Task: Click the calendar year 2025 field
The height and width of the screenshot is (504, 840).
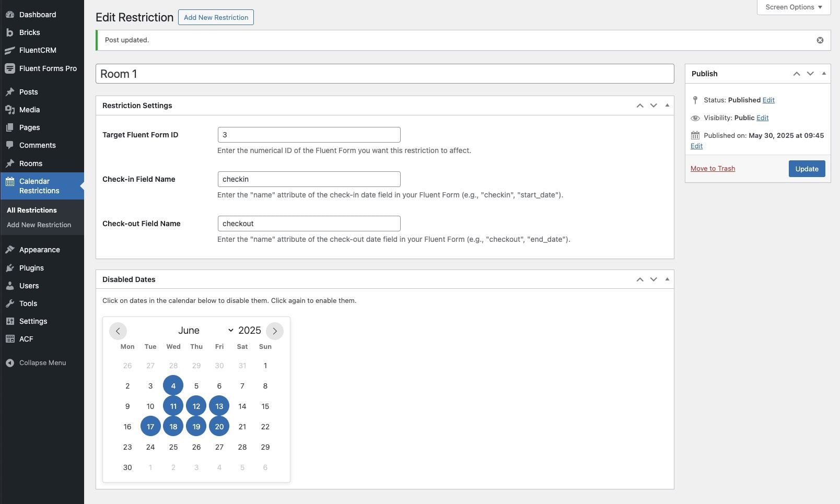Action: coord(250,331)
